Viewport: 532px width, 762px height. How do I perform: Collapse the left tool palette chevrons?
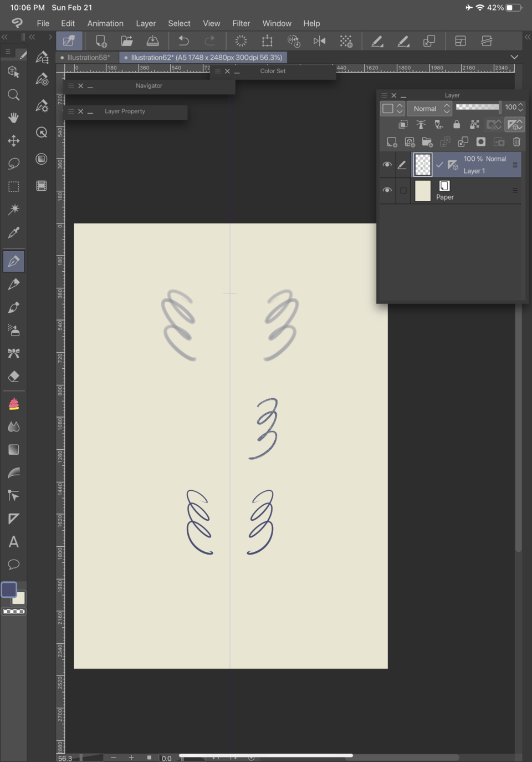pos(4,37)
